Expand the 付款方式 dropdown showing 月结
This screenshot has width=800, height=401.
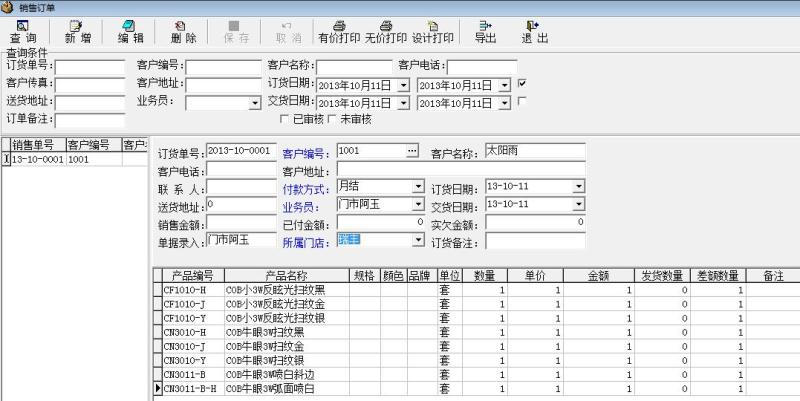(418, 187)
